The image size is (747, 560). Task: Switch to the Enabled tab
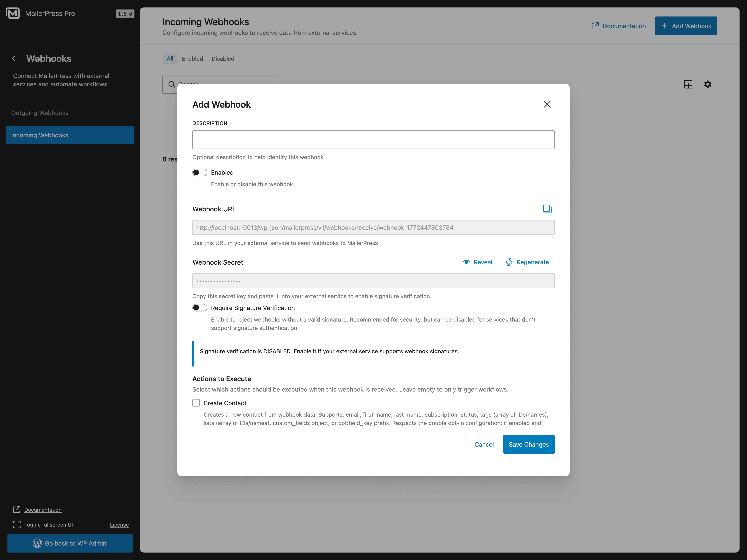192,58
